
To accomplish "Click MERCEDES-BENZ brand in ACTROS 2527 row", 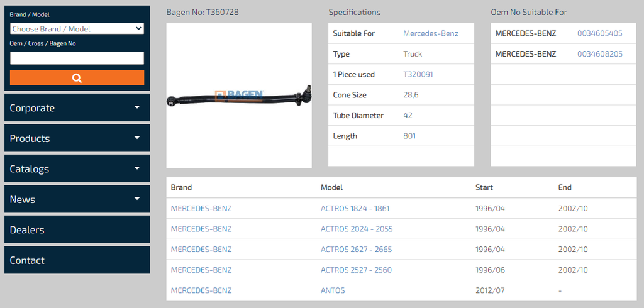I will [x=201, y=270].
